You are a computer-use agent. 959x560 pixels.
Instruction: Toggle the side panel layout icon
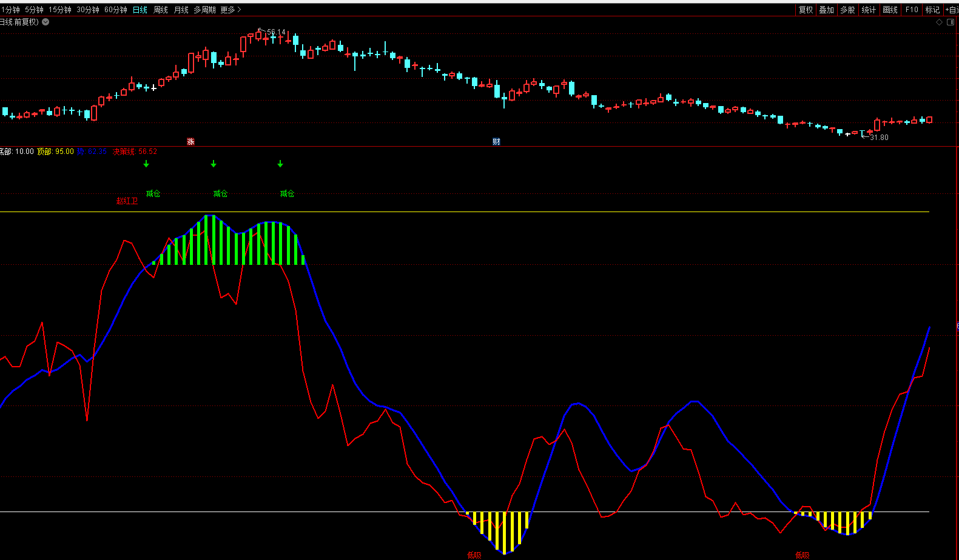(951, 22)
